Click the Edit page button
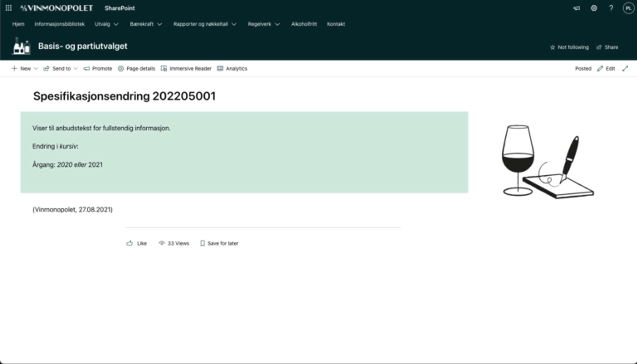The height and width of the screenshot is (364, 637). point(606,68)
